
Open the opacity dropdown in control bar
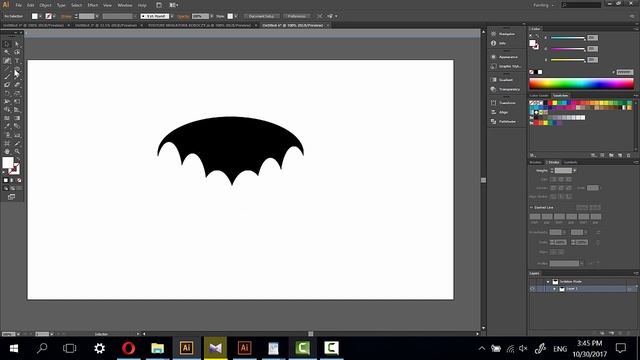pos(211,16)
